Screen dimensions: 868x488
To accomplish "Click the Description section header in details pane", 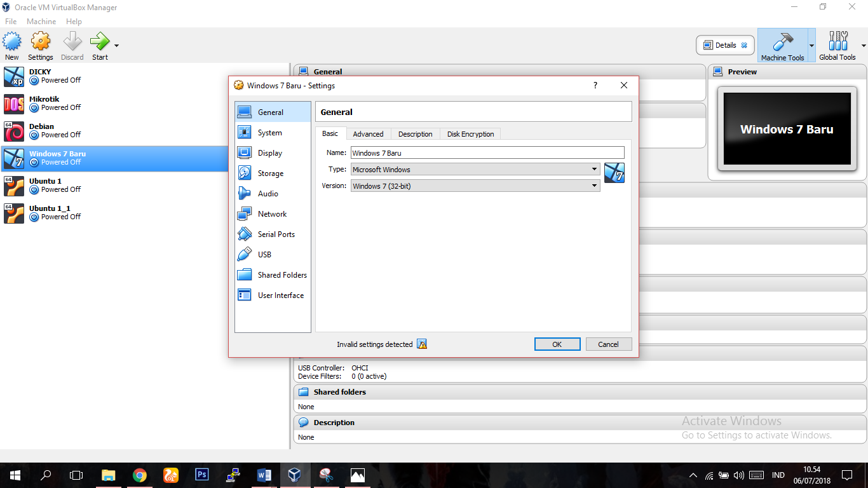I will click(x=580, y=423).
